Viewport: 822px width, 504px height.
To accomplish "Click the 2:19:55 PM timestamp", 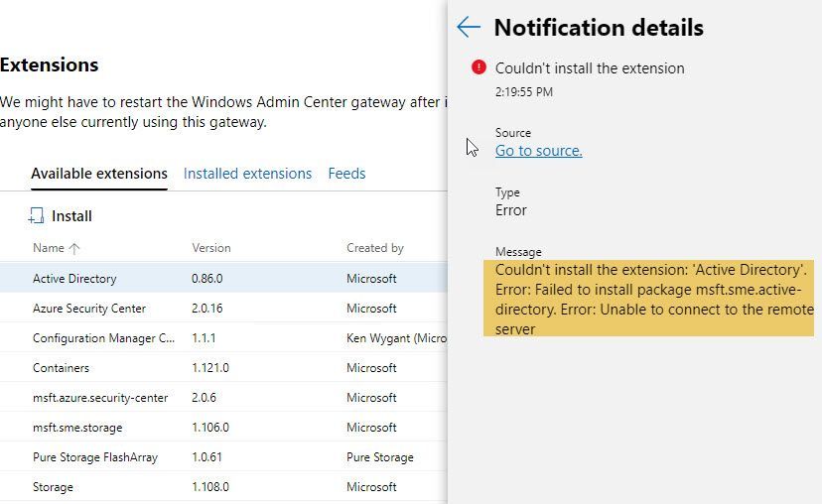I will 524,92.
